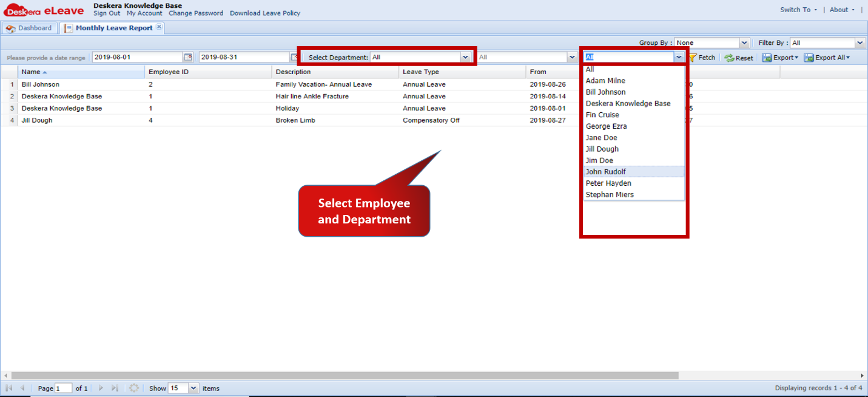Choose Stephan Miers from employee list
The width and height of the screenshot is (868, 397).
tap(634, 195)
